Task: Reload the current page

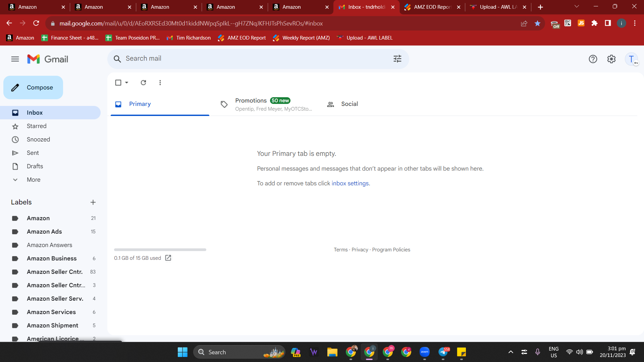Action: point(36,23)
